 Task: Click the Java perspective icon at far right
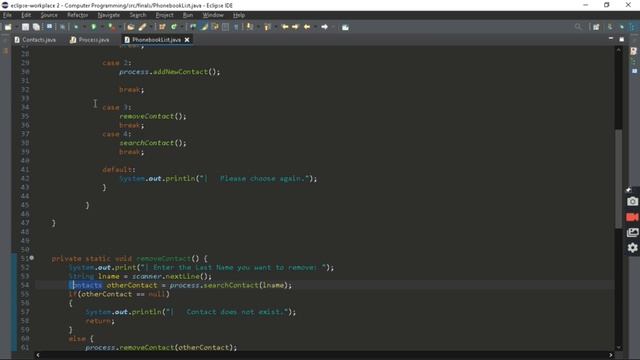pyautogui.click(x=633, y=27)
